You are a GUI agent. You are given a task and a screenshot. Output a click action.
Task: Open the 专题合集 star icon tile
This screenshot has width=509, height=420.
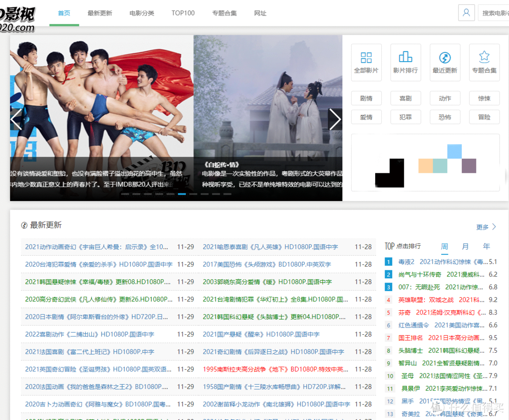484,62
